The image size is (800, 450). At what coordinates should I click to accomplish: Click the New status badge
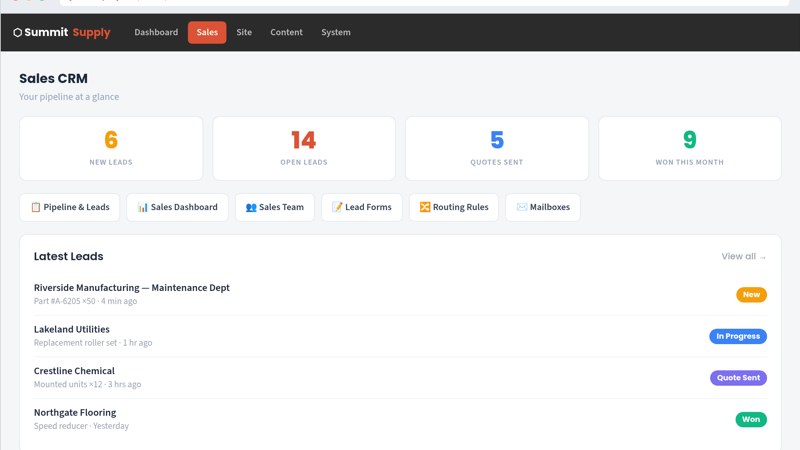point(751,294)
